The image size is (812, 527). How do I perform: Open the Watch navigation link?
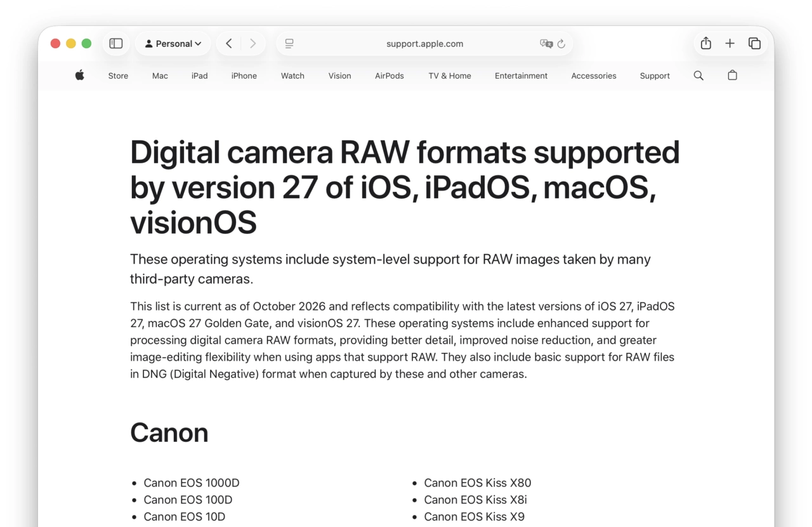tap(292, 76)
